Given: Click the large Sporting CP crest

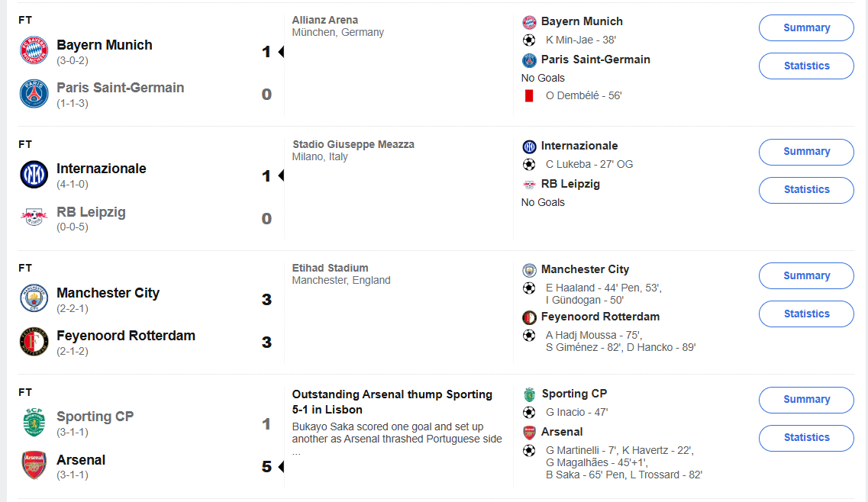Looking at the screenshot, I should tap(34, 423).
